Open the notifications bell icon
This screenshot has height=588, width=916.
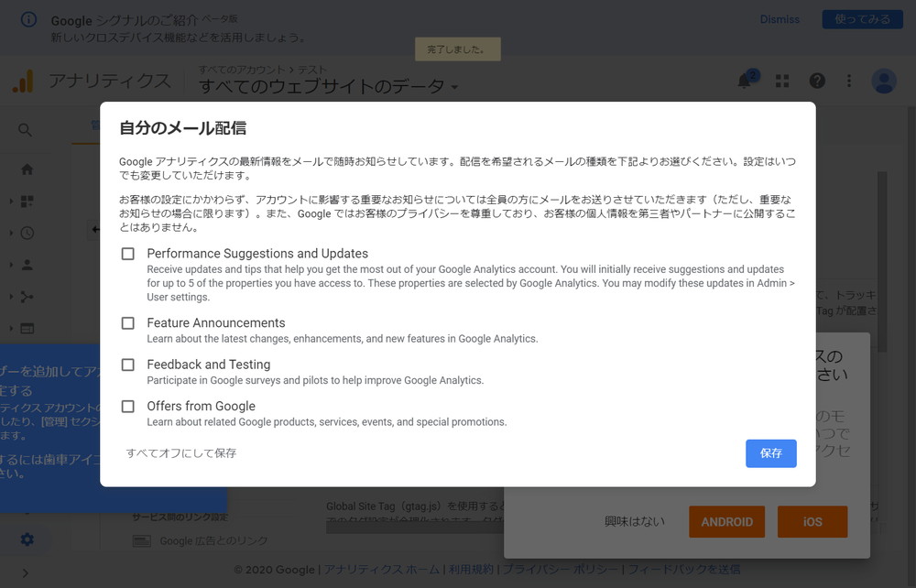[745, 80]
